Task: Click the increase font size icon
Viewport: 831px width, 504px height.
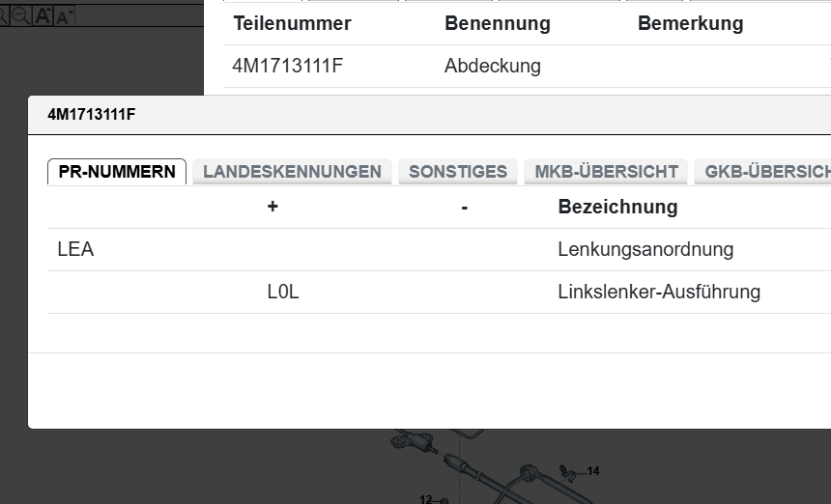Action: click(43, 15)
